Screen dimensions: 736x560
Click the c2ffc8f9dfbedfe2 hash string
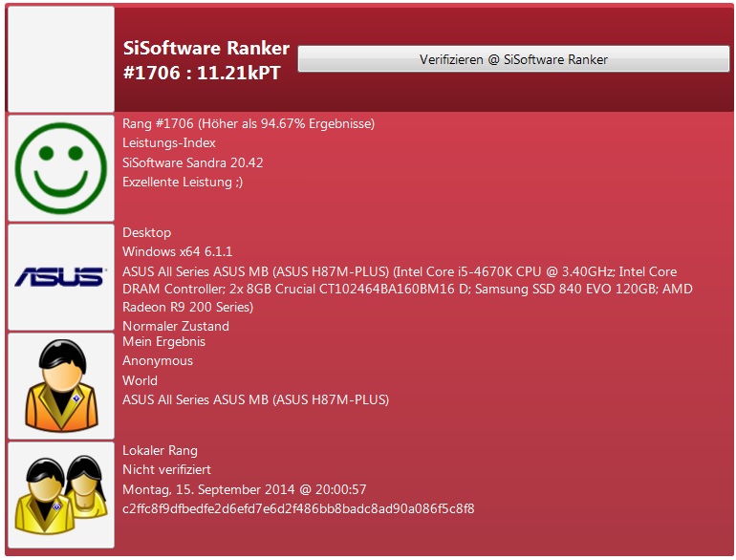click(x=298, y=508)
